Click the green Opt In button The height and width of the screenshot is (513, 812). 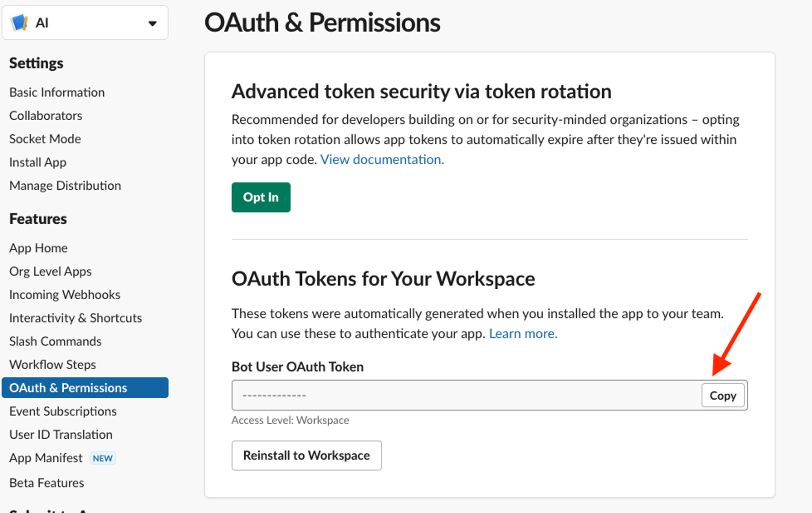[261, 197]
